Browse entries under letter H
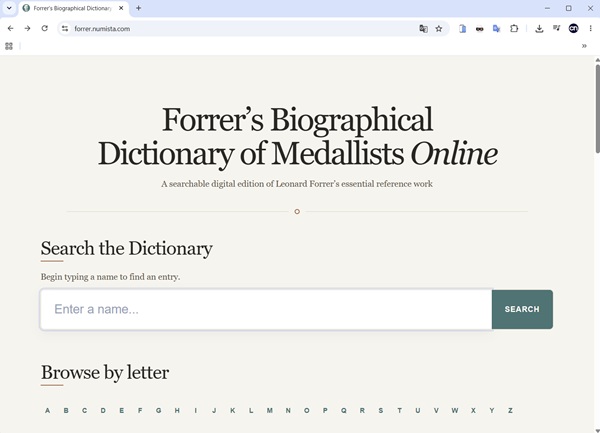Viewport: 600px width, 433px height. 177,410
